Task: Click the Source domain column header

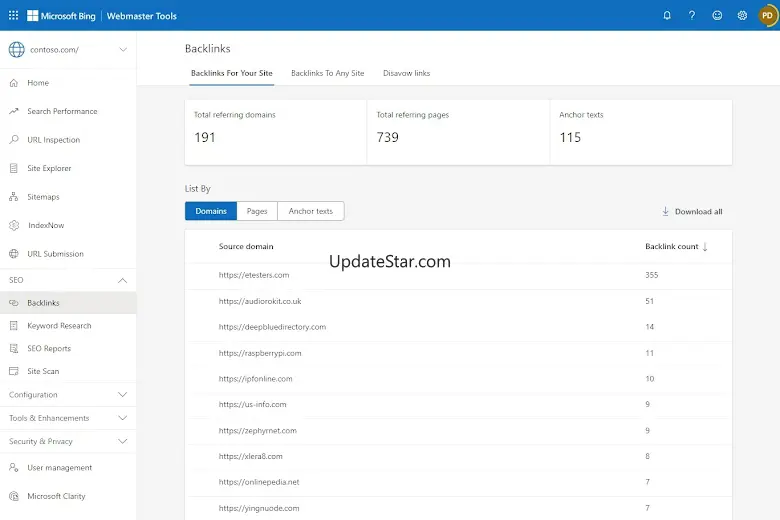Action: point(246,246)
